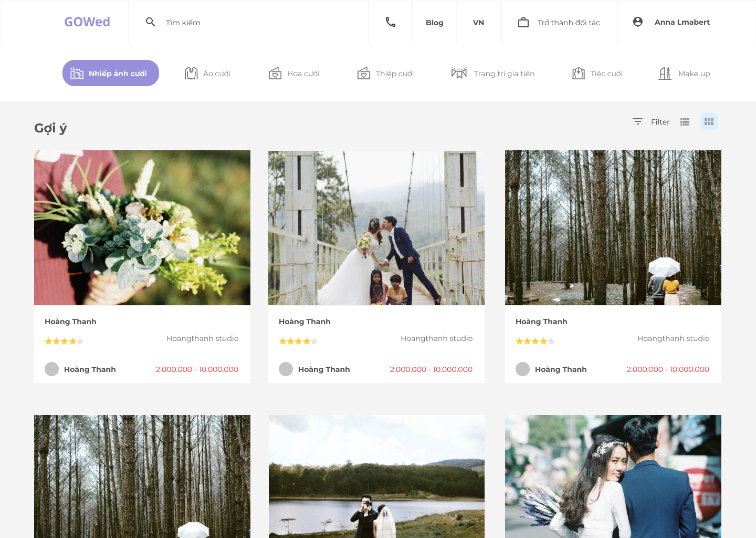Screen dimensions: 756x538
Task: Click Hoangthanh studio on forest card
Action: [674, 338]
